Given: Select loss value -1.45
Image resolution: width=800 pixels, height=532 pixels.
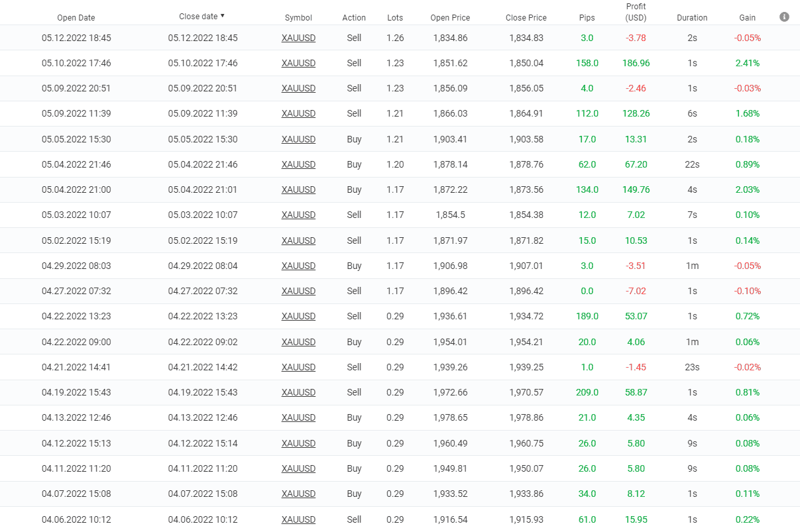Looking at the screenshot, I should tap(636, 367).
